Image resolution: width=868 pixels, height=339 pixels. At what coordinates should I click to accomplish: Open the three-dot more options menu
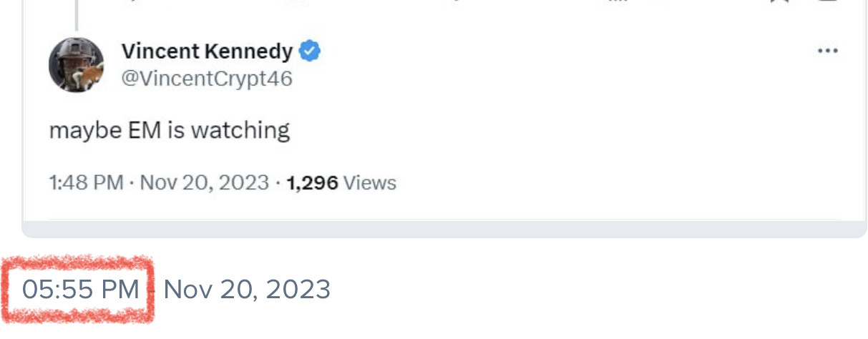pyautogui.click(x=827, y=51)
